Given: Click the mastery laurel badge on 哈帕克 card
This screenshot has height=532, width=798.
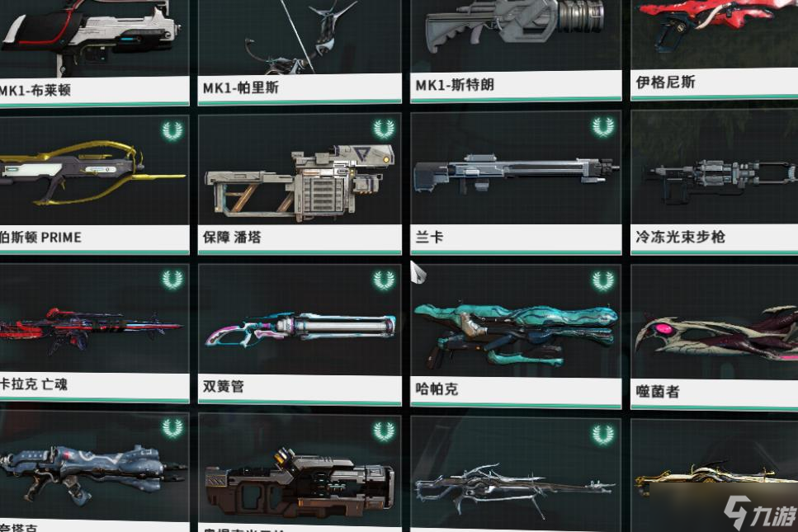Looking at the screenshot, I should [602, 280].
